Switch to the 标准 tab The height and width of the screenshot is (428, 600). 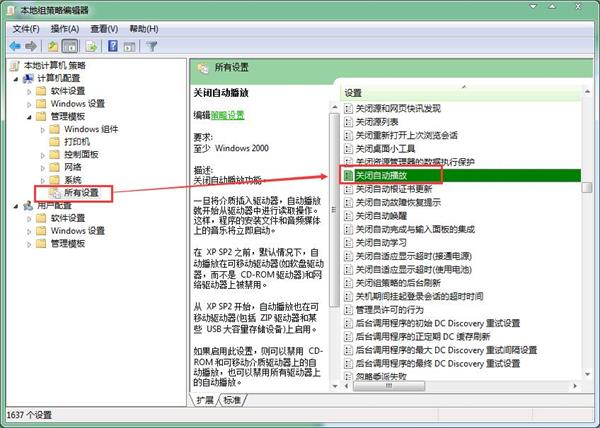[232, 400]
